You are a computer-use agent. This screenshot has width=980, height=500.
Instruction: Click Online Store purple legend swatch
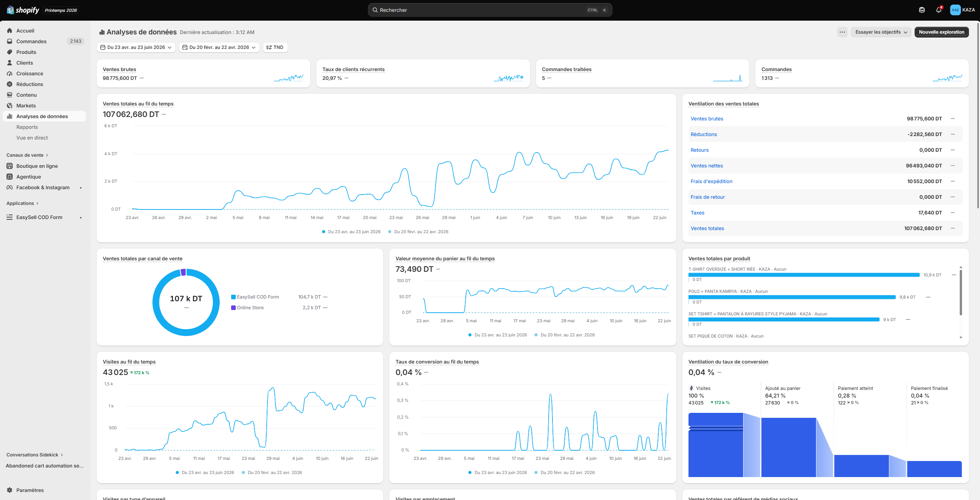[233, 308]
